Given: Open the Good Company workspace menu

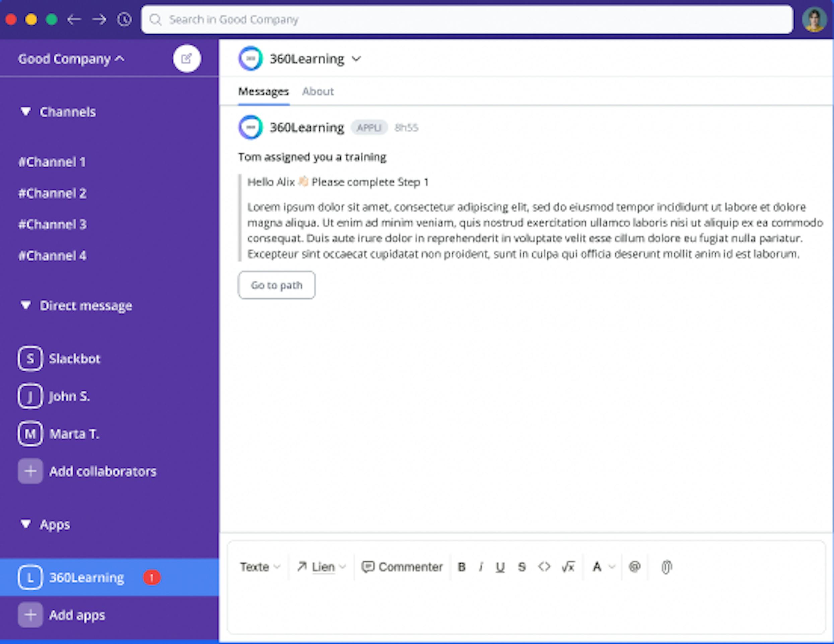Looking at the screenshot, I should 71,59.
